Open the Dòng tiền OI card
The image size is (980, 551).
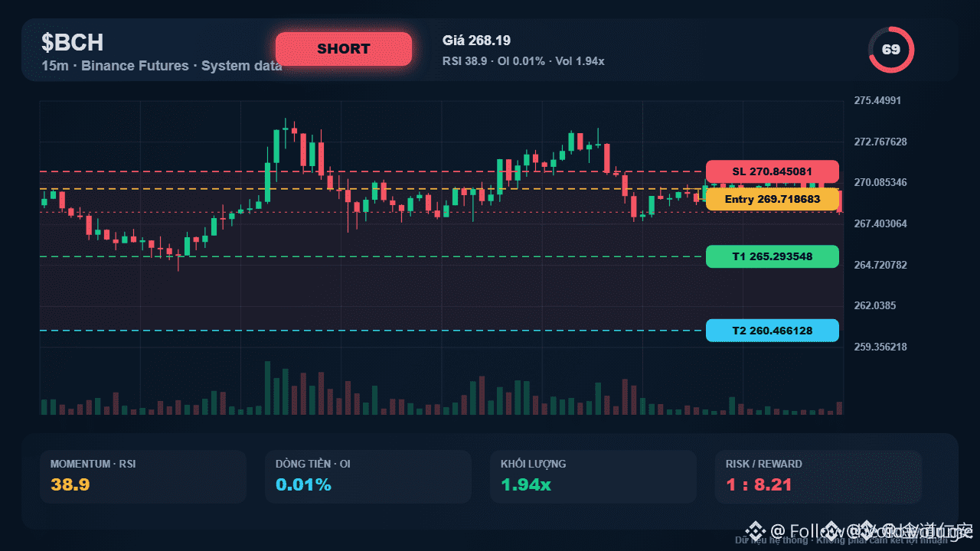[x=368, y=477]
